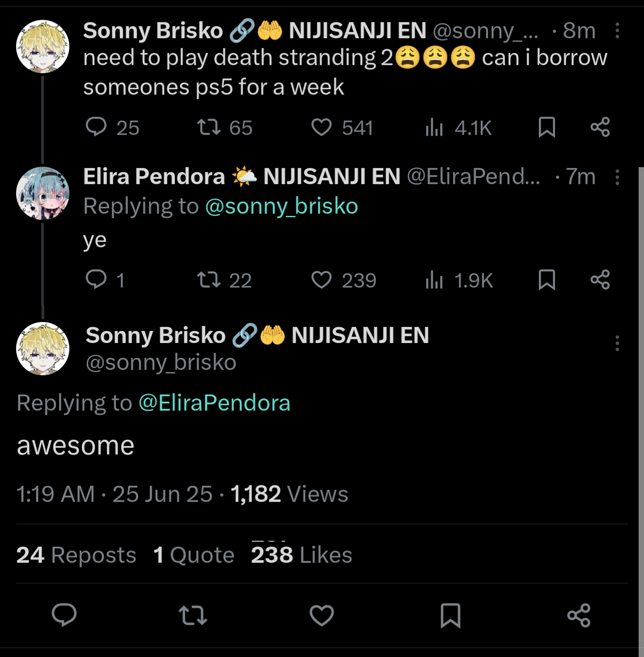The height and width of the screenshot is (657, 644).
Task: Click the vertical scrollbar on the right
Action: click(641, 403)
